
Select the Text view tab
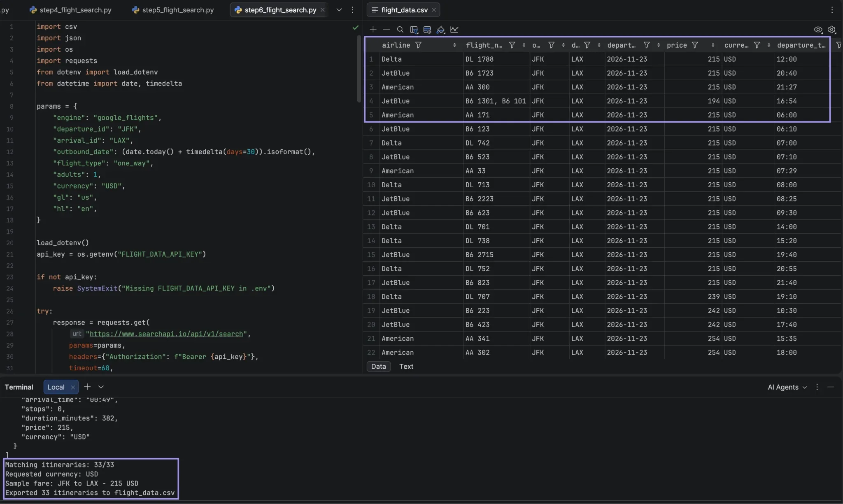pyautogui.click(x=406, y=367)
